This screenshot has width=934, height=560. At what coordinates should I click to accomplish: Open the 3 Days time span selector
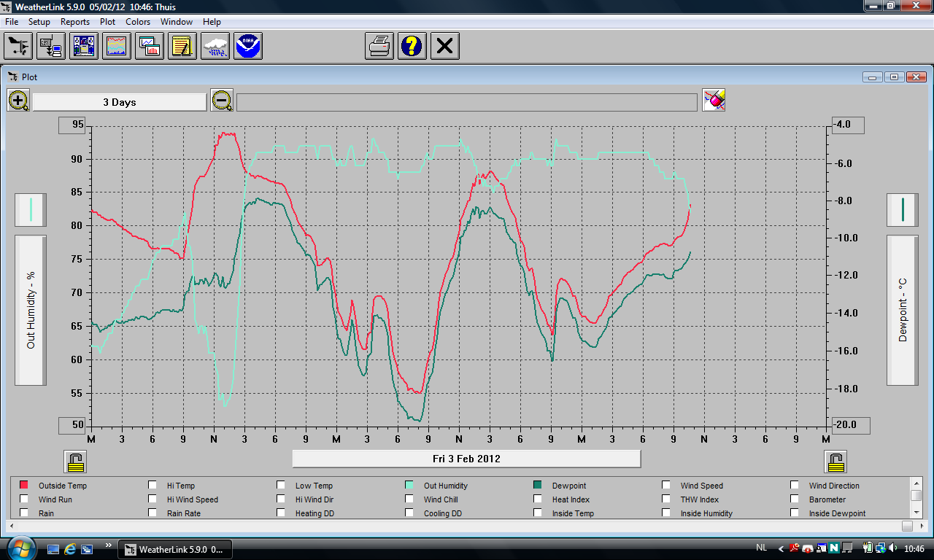pyautogui.click(x=120, y=102)
